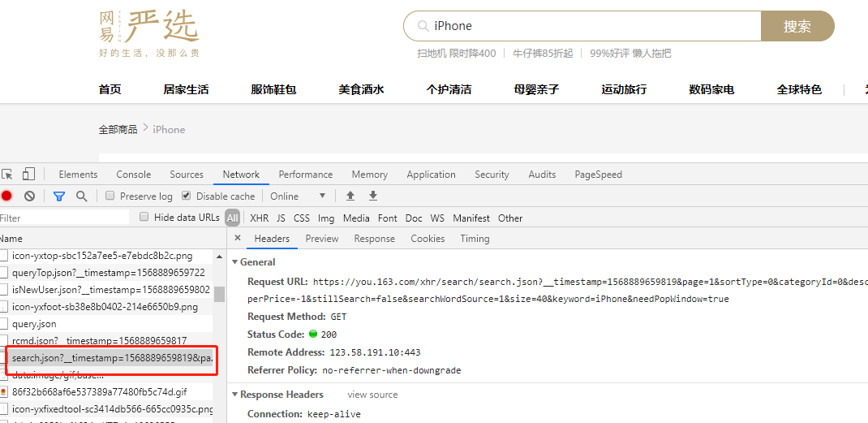Select the All filter type
The image size is (868, 423).
pos(233,218)
